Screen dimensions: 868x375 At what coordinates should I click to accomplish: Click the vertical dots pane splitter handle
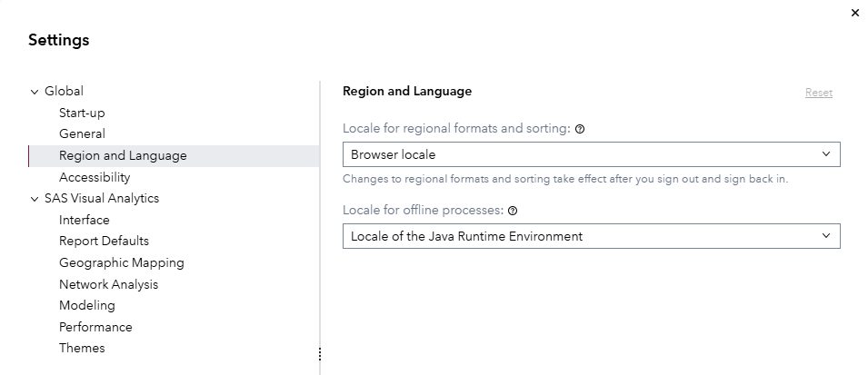pos(320,354)
